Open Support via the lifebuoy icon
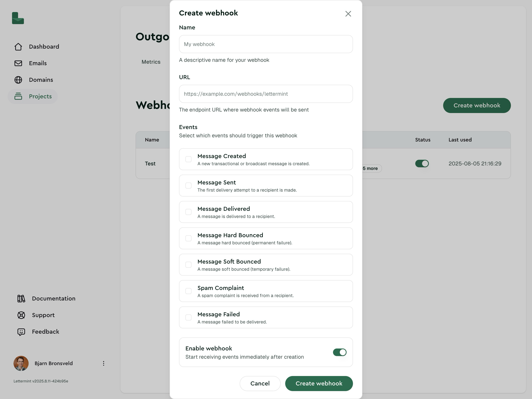 (x=21, y=315)
